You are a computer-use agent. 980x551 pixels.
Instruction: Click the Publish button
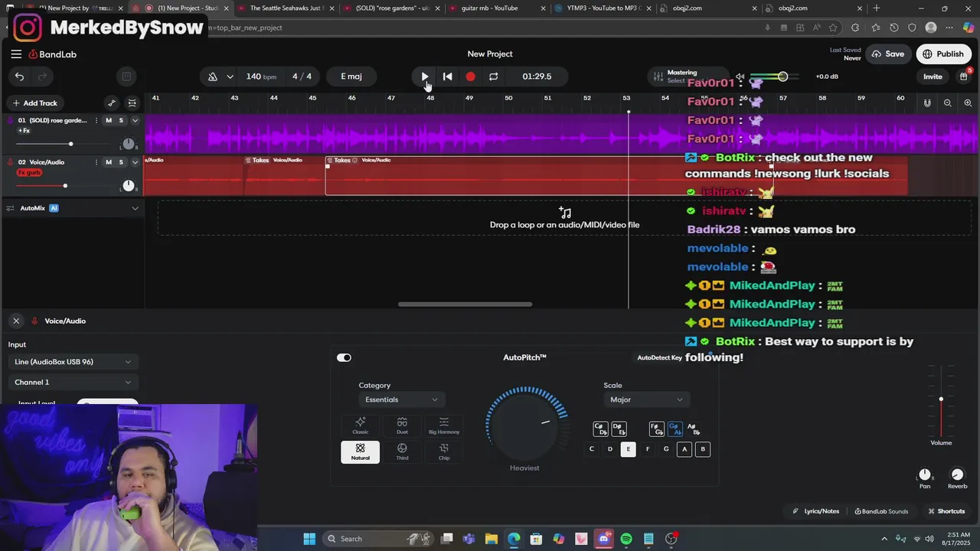click(x=942, y=54)
